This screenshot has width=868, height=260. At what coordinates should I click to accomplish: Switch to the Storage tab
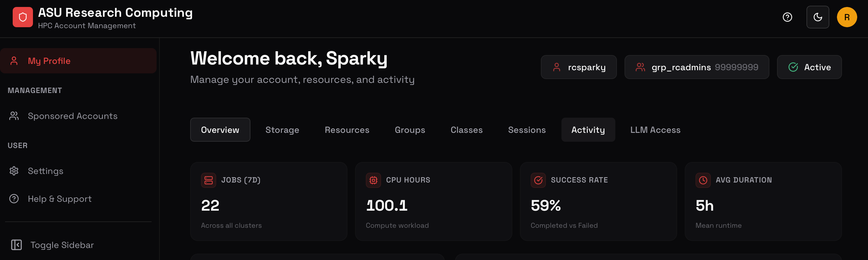tap(282, 130)
